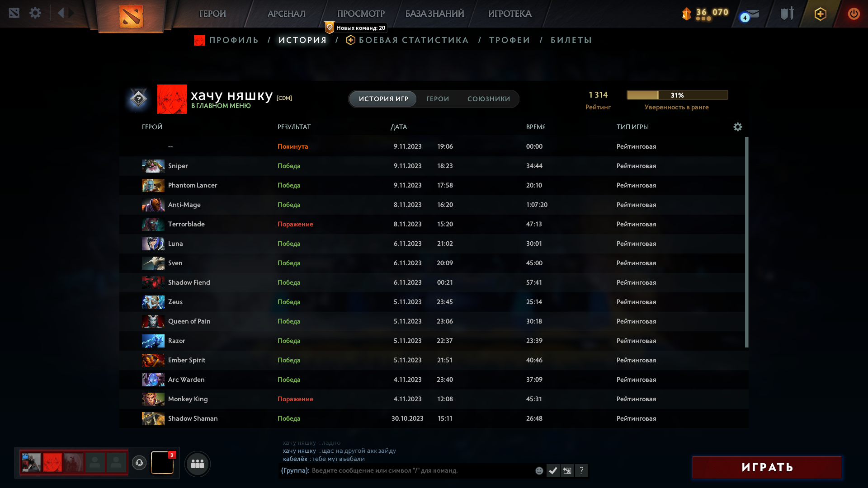Screen dimensions: 868x488
Task: Switch to БОЕВАЯ СТАТИСТИКА tab
Action: (x=414, y=40)
